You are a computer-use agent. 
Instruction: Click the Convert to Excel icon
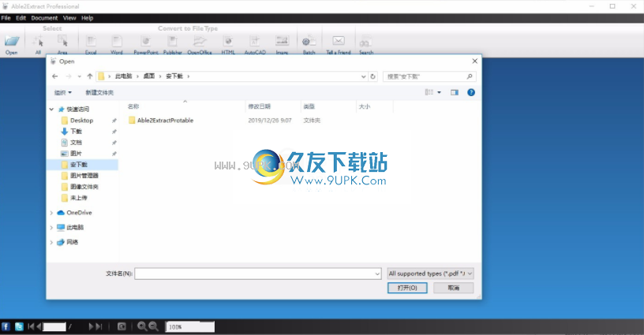pos(91,41)
